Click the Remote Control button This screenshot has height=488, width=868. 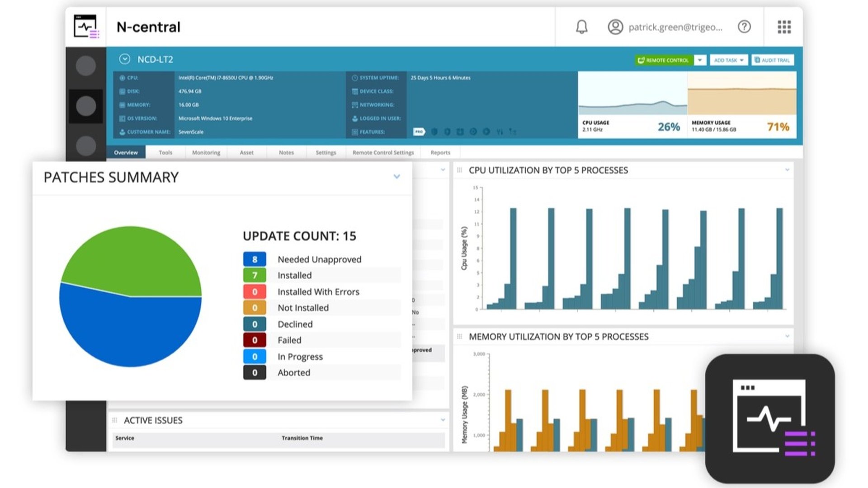[x=664, y=60]
